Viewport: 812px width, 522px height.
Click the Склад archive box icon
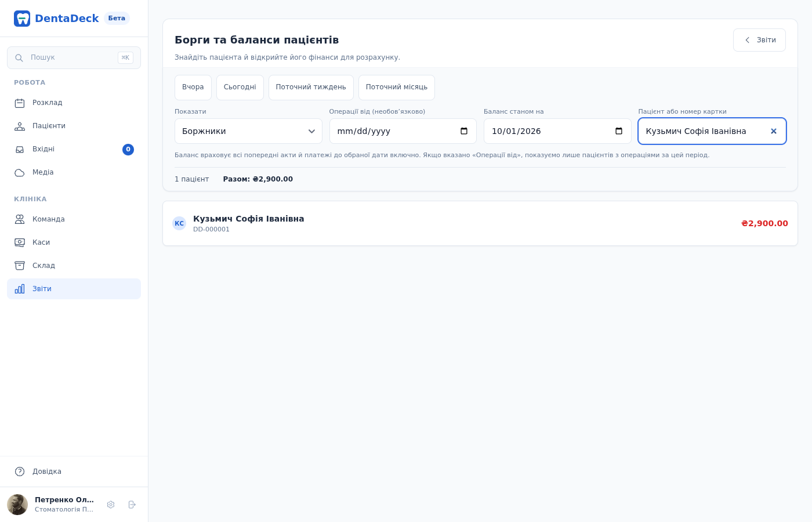coord(20,266)
